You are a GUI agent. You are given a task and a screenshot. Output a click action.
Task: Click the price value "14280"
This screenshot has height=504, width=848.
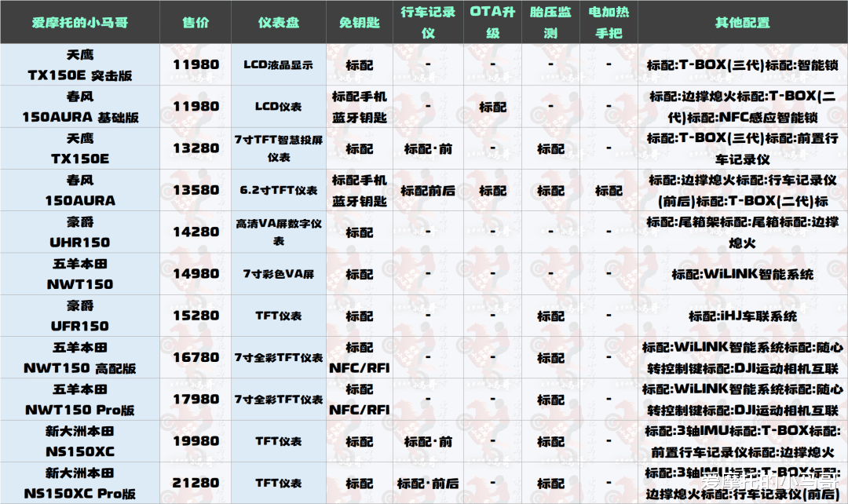196,232
